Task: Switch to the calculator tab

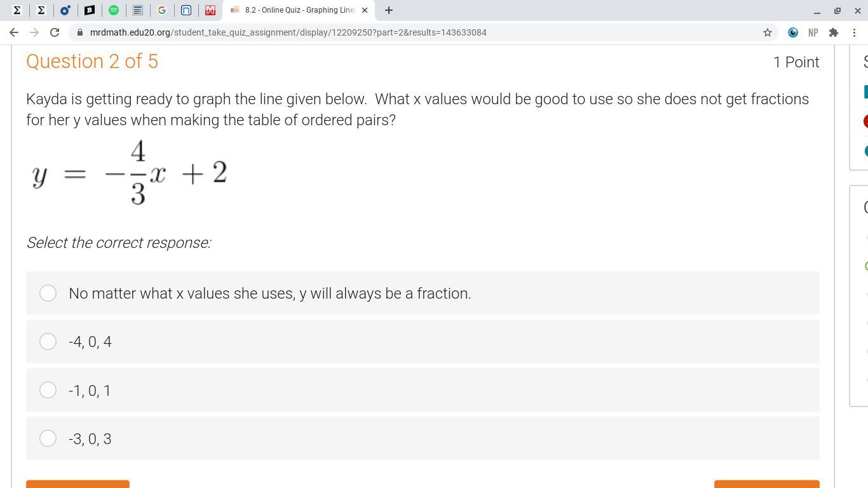Action: 138,10
